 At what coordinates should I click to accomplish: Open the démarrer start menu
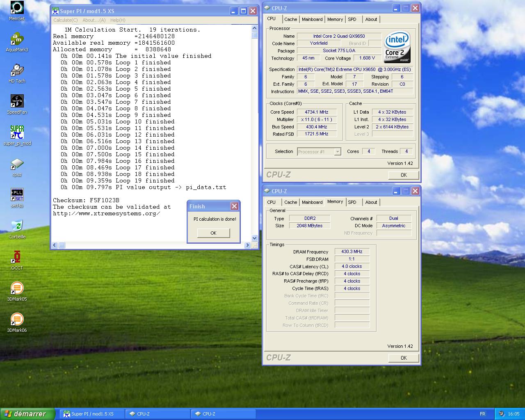[27, 414]
